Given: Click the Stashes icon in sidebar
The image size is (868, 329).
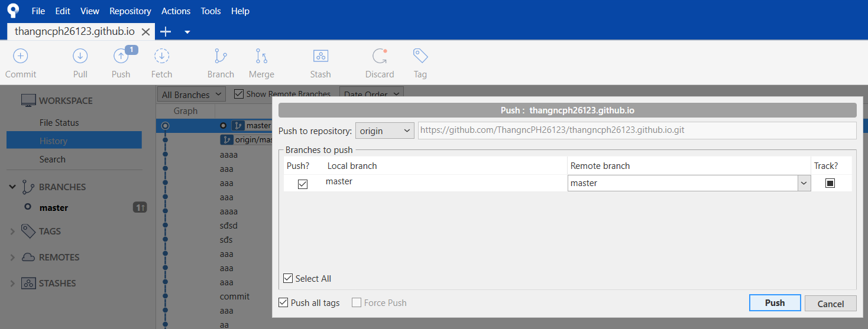Looking at the screenshot, I should point(28,283).
